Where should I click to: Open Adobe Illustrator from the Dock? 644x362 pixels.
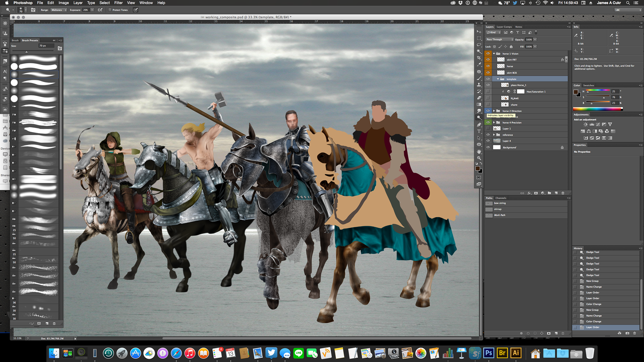[x=516, y=353]
